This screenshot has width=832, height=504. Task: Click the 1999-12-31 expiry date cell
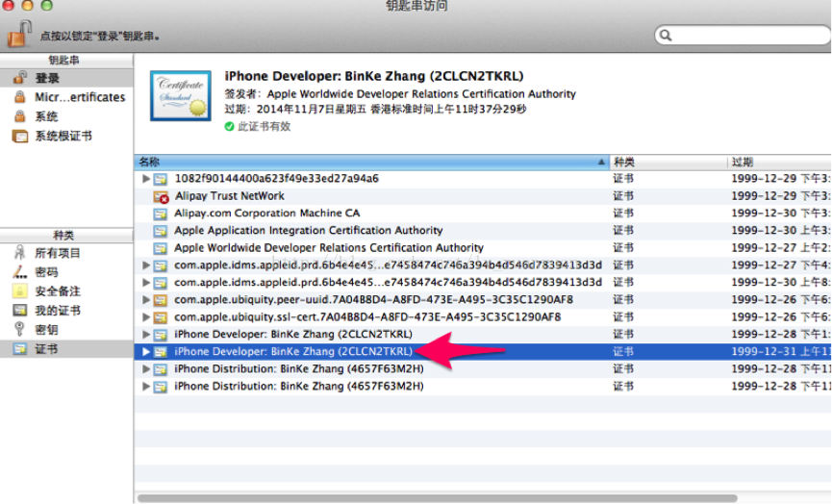[780, 351]
